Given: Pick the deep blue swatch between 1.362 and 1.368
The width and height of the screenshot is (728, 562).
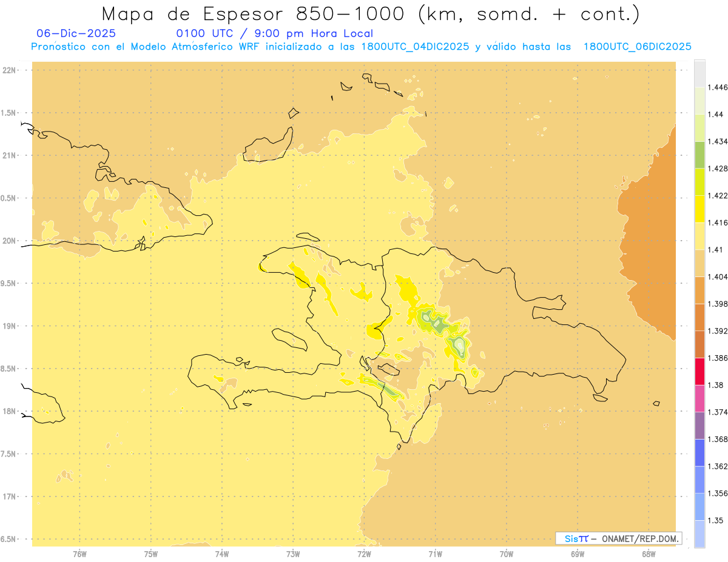Looking at the screenshot, I should click(699, 453).
